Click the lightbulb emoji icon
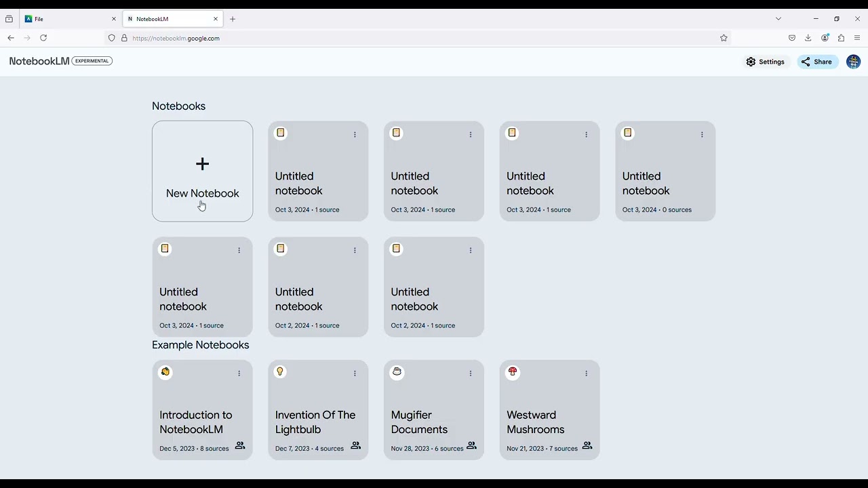The image size is (868, 488). (280, 371)
